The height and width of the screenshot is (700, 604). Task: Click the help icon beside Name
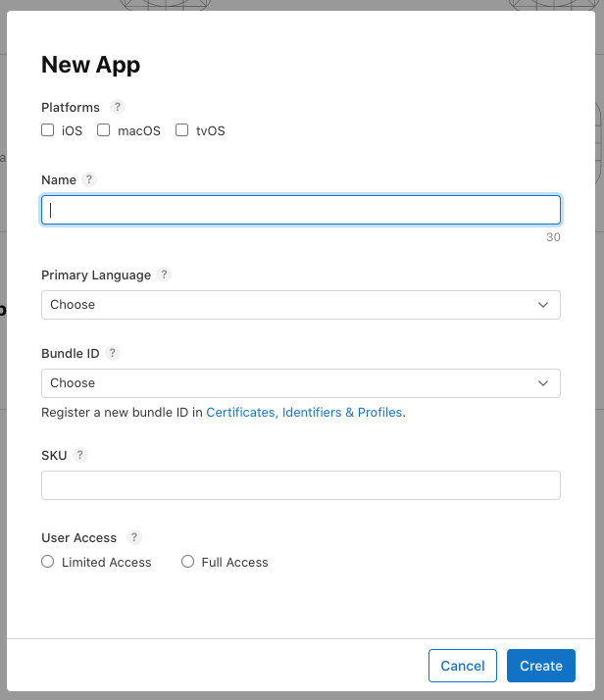[89, 179]
